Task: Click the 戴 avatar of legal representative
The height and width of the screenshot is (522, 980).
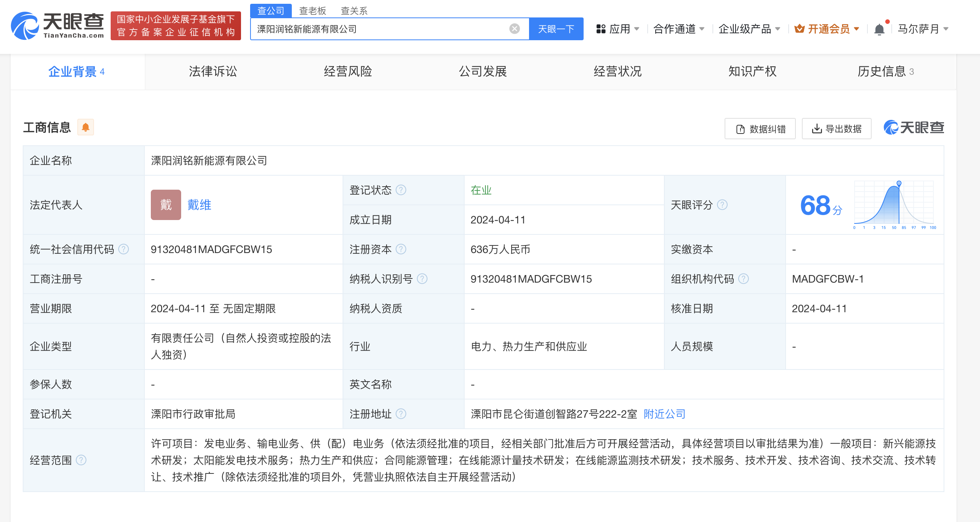Action: (x=166, y=205)
